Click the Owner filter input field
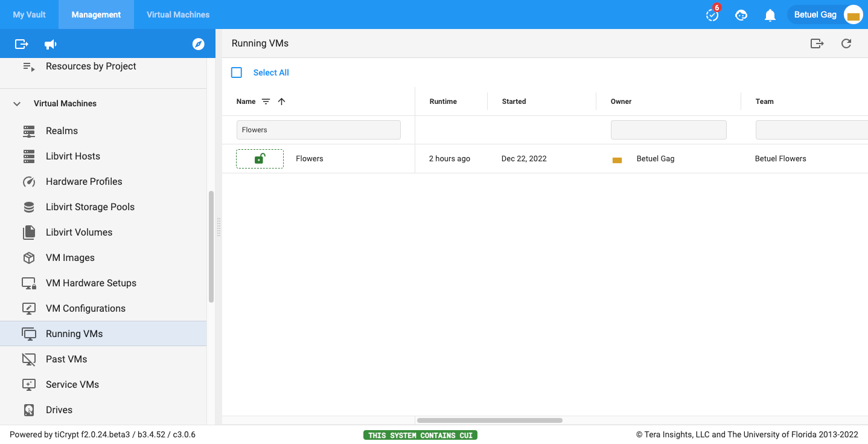Screen dimensions: 868x444 pyautogui.click(x=668, y=130)
